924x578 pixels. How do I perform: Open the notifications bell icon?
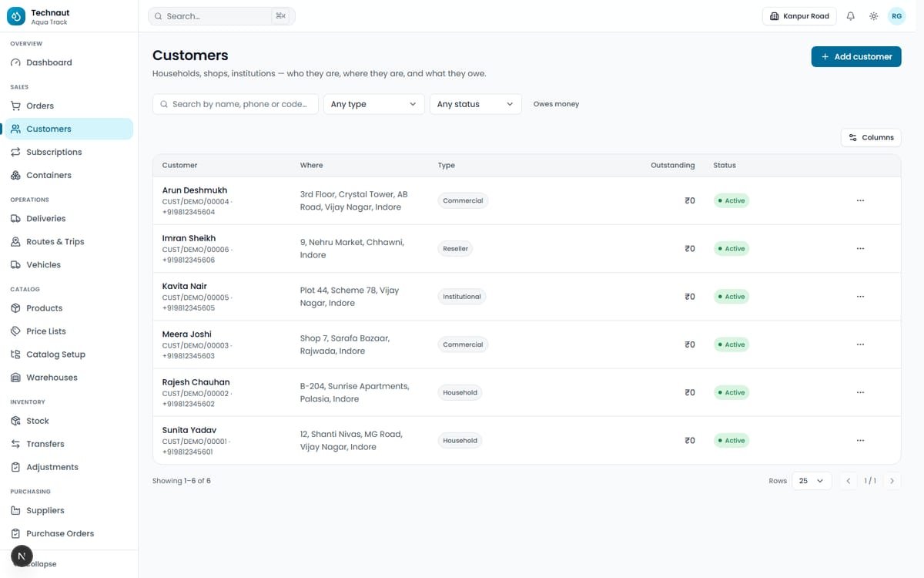tap(851, 16)
